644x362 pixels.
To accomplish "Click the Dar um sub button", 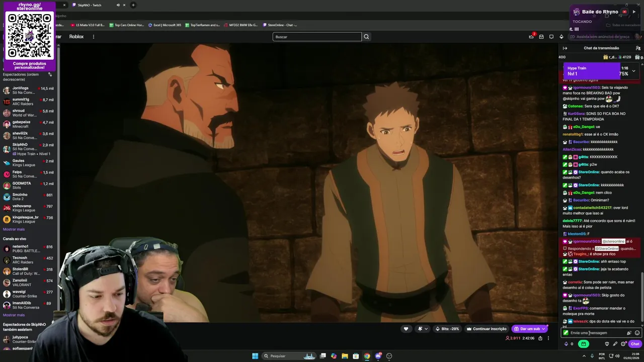I will pyautogui.click(x=527, y=329).
